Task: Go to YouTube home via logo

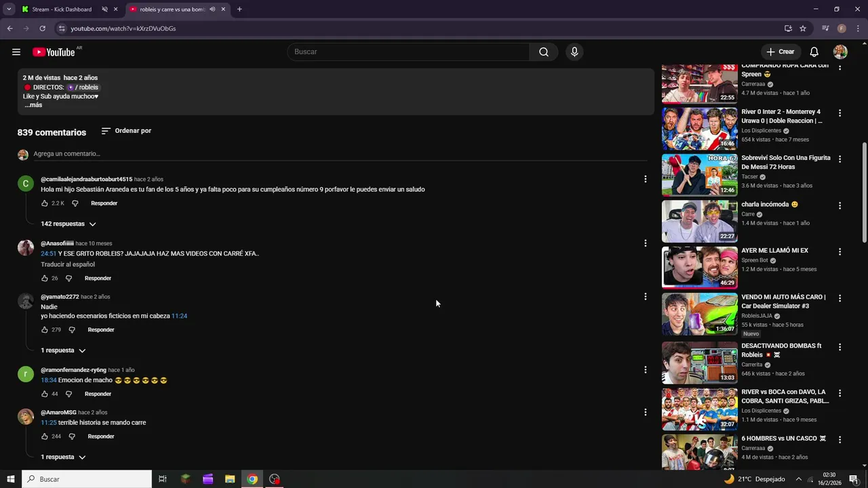Action: click(54, 52)
